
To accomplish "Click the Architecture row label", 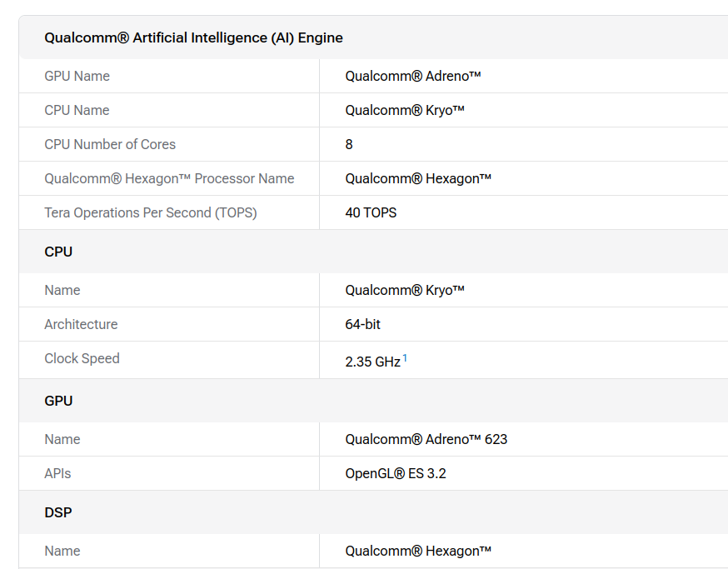I will pos(81,324).
